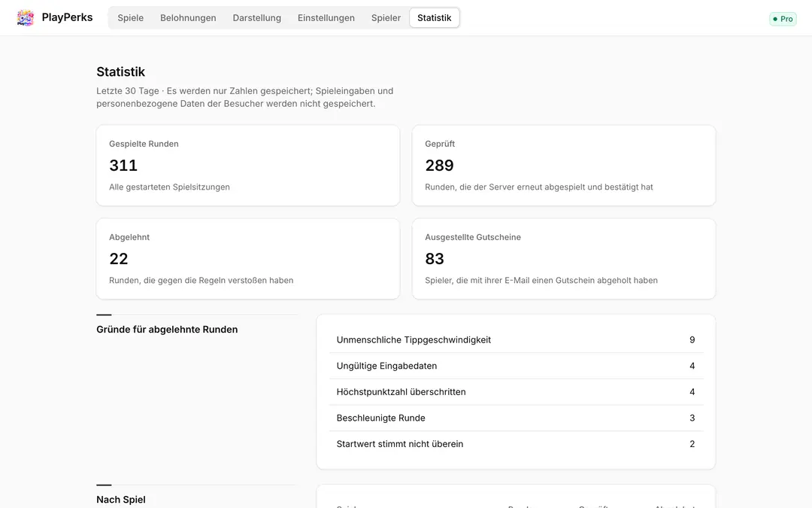Click the Statistik page heading
812x508 pixels.
point(120,71)
